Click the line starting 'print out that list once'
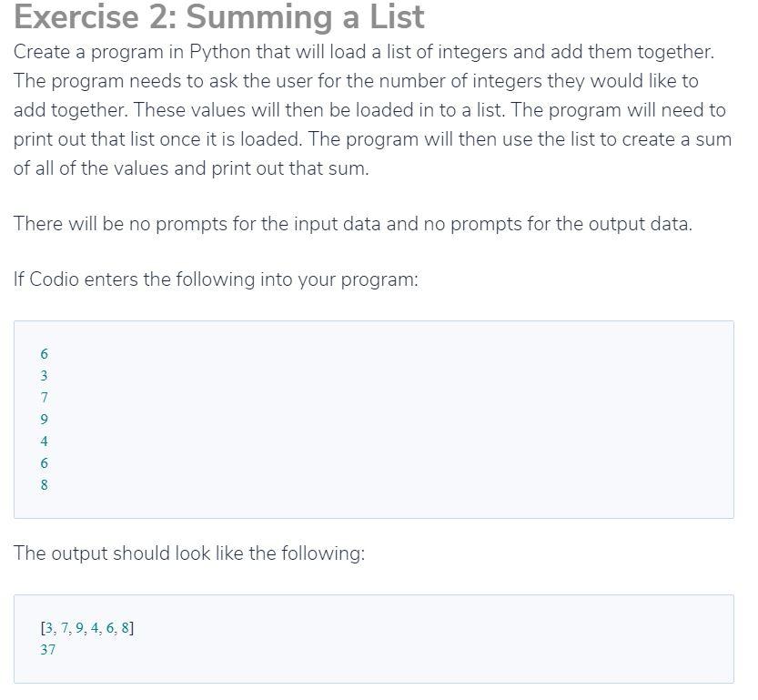Viewport: 758px width, 700px height. (x=372, y=139)
